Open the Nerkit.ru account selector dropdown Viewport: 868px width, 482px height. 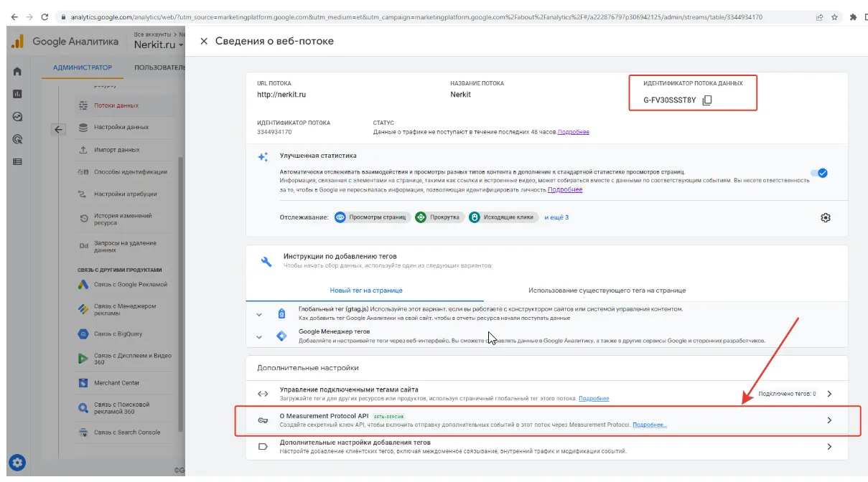(159, 44)
